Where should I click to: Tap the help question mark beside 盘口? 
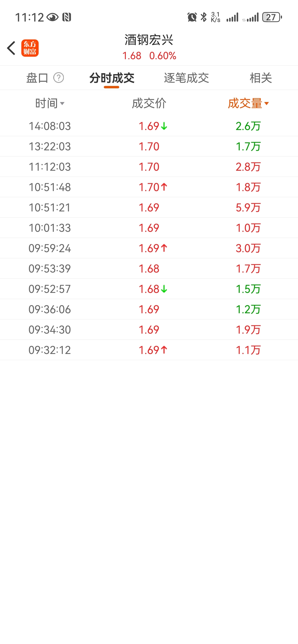tap(59, 78)
